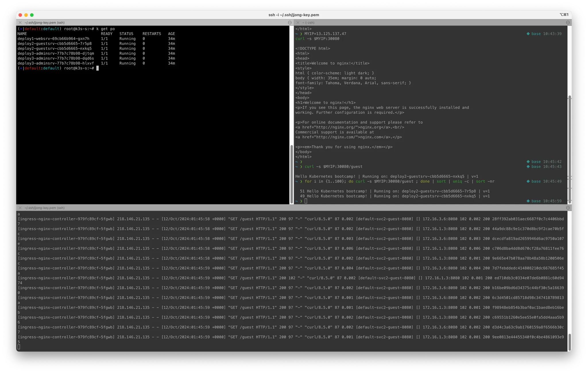Click the READY column header
588x373 pixels.
(107, 34)
